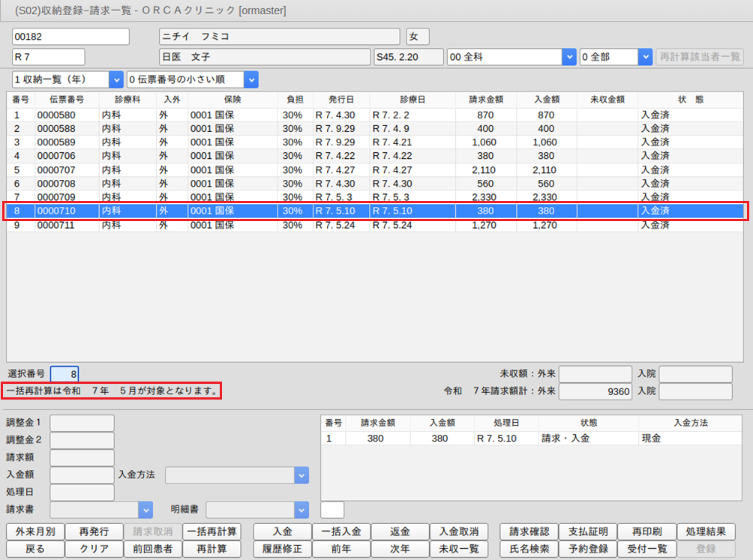
Task: Open the 入金方法 dropdown
Action: point(301,475)
